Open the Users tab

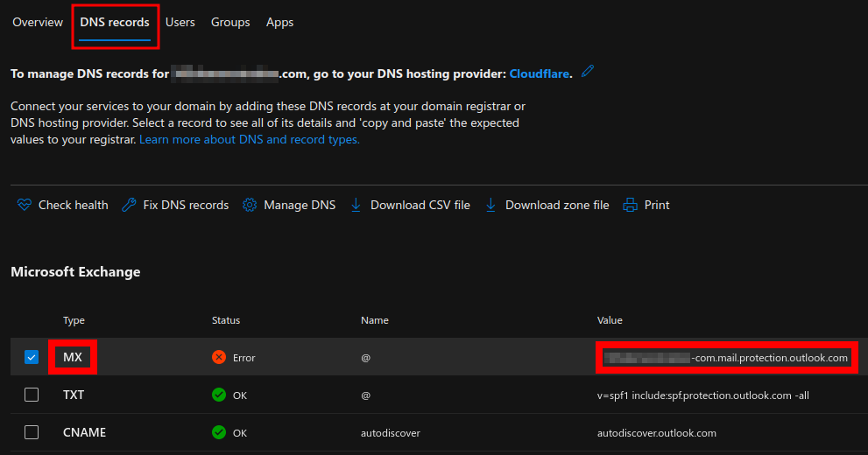[180, 22]
